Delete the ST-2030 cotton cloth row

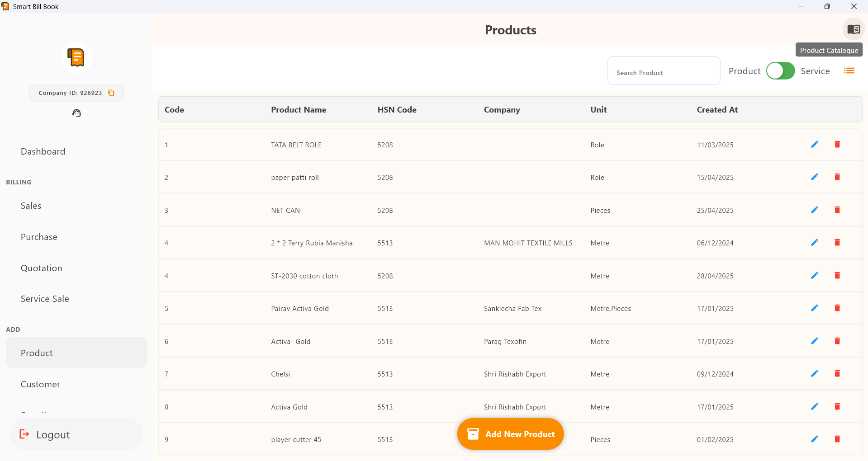pyautogui.click(x=837, y=276)
